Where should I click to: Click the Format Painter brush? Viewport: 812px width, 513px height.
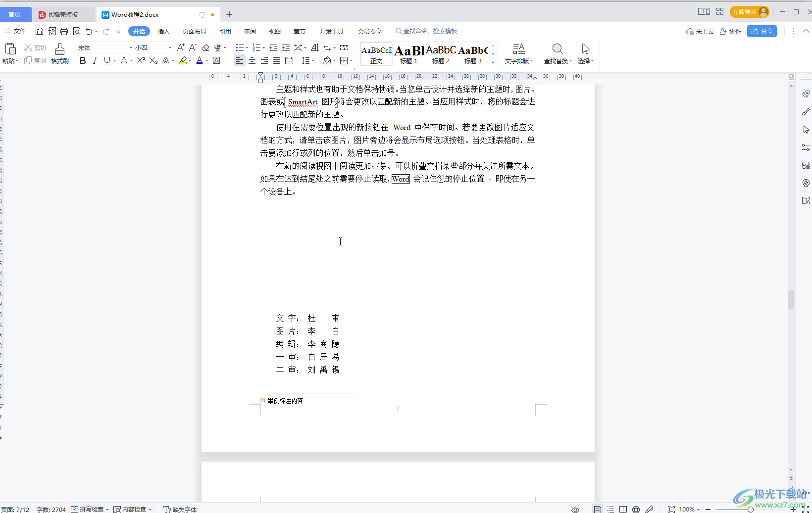[59, 49]
